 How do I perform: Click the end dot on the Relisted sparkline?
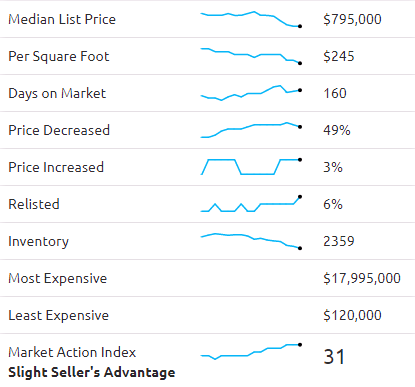click(x=300, y=197)
